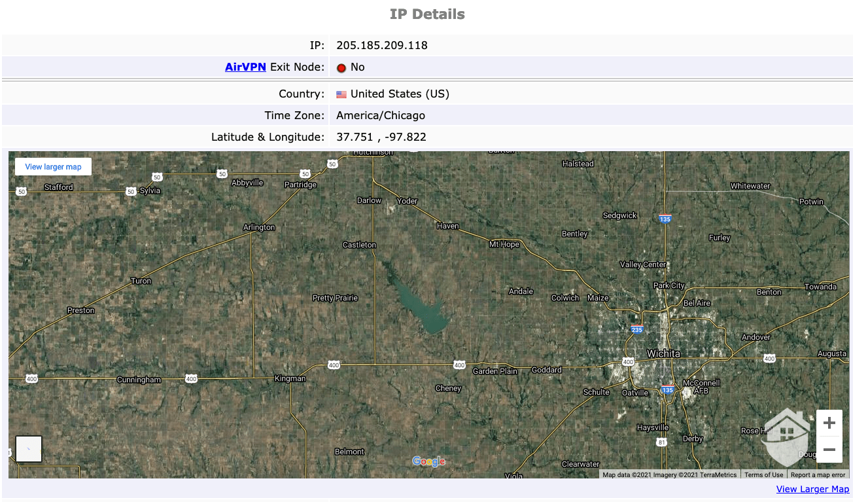Click the Castleton label on the map

coord(359,245)
